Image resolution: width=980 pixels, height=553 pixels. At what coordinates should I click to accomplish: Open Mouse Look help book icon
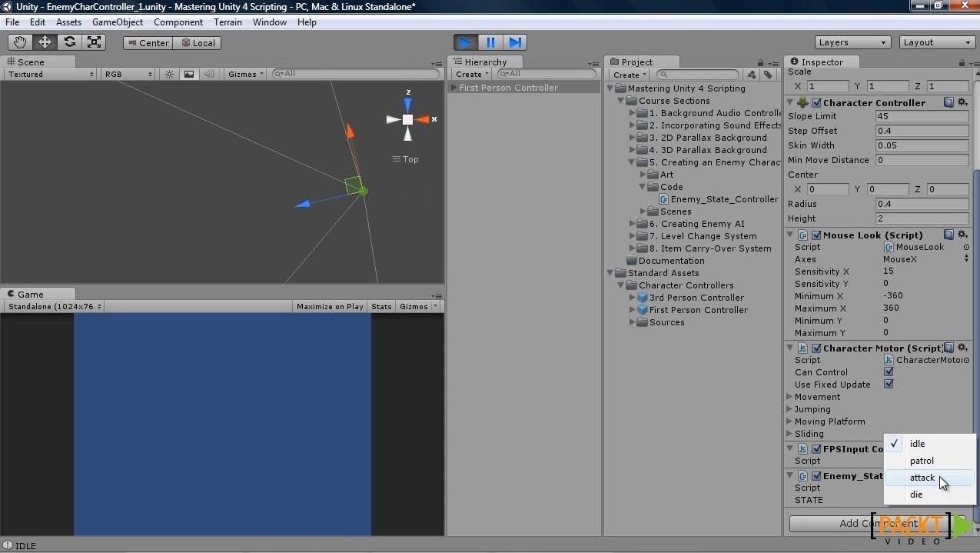(x=949, y=235)
